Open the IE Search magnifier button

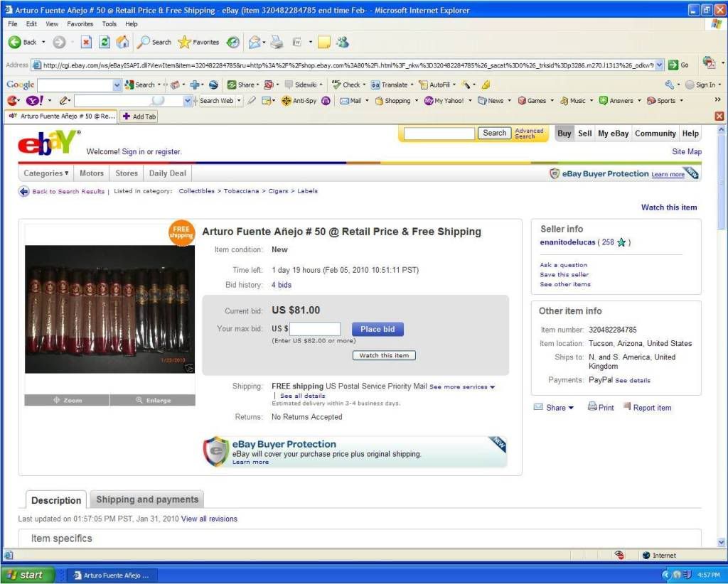(154, 42)
